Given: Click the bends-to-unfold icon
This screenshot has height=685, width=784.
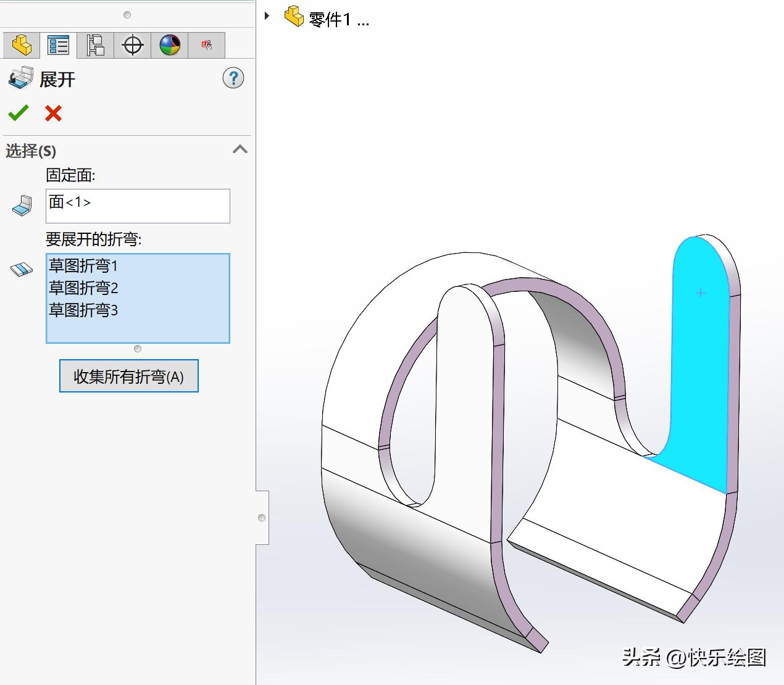Looking at the screenshot, I should point(22,269).
